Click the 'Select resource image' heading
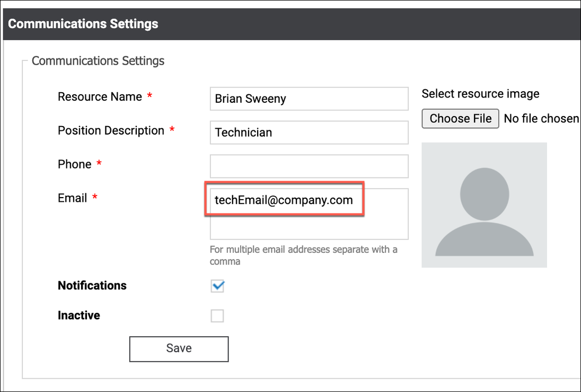581x392 pixels. click(x=480, y=94)
